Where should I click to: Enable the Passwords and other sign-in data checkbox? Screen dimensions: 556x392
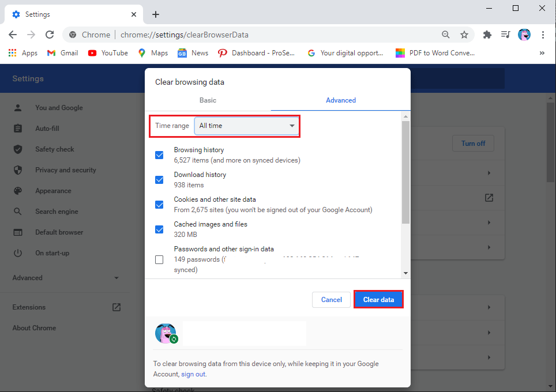(159, 259)
